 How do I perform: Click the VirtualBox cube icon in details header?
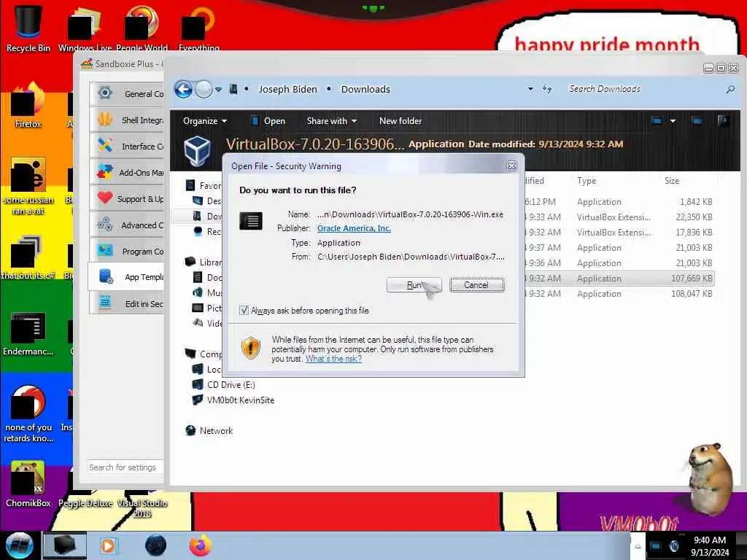point(197,150)
